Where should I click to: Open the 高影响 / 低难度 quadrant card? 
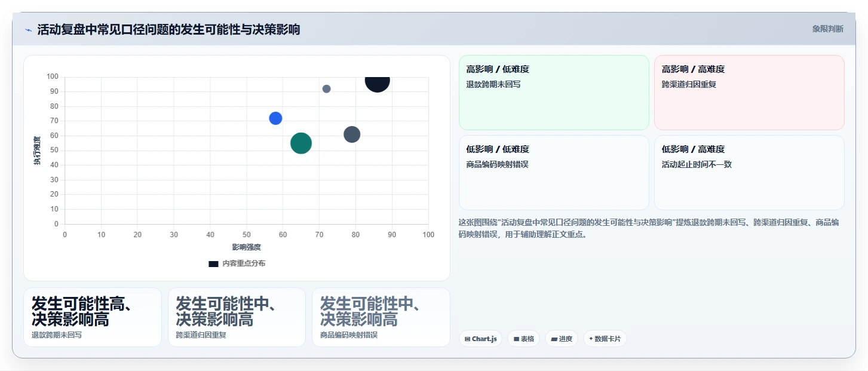coord(554,93)
